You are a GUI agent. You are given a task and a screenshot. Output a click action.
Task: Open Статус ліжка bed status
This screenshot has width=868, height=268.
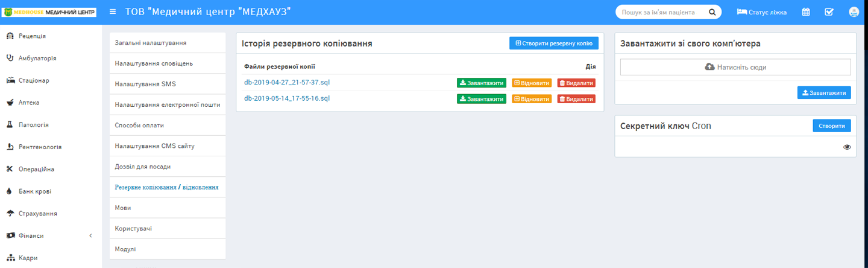click(762, 12)
